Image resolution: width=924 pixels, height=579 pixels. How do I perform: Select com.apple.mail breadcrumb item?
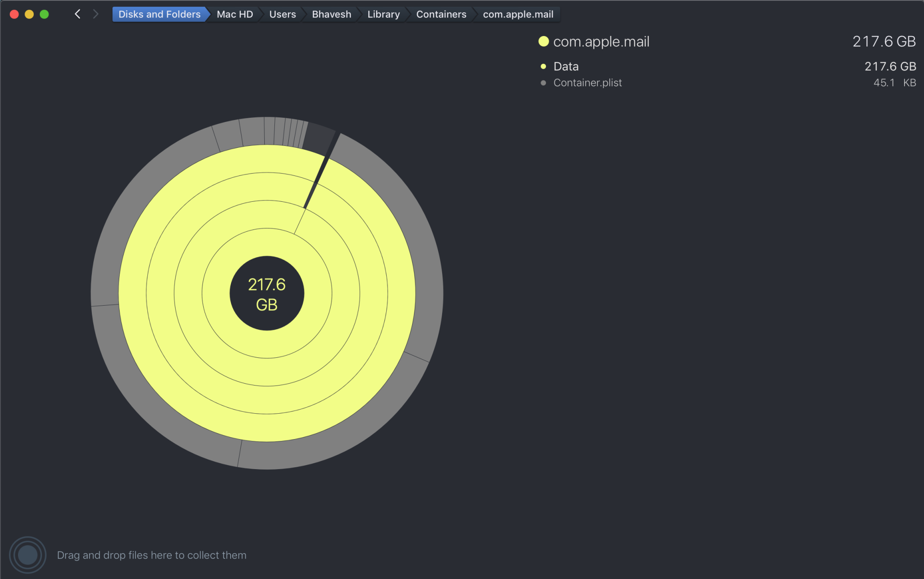point(518,14)
